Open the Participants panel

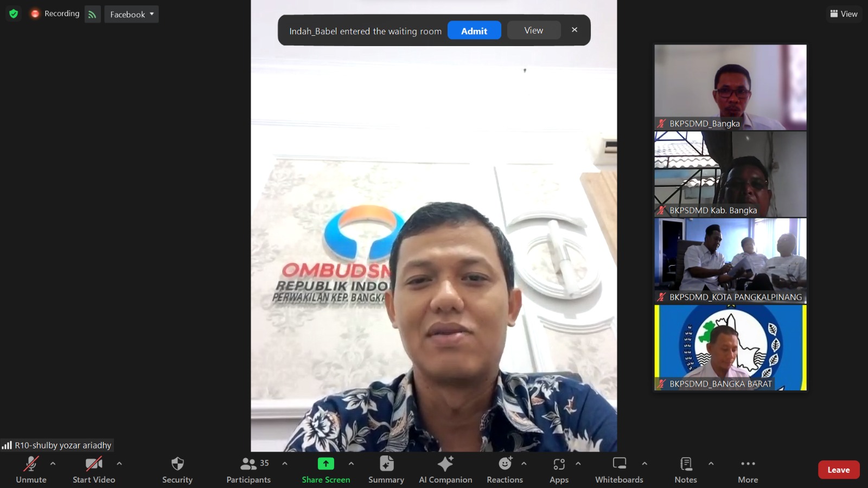[248, 464]
